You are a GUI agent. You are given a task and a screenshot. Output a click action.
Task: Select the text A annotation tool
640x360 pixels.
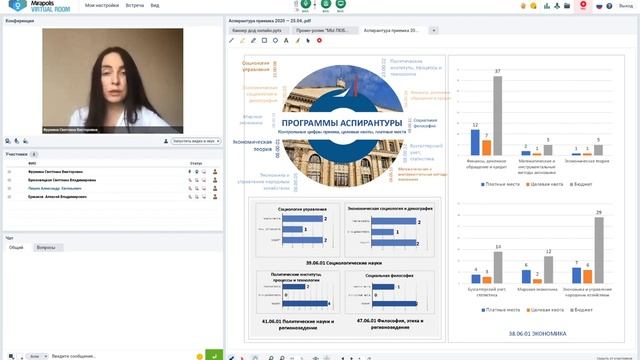click(286, 40)
